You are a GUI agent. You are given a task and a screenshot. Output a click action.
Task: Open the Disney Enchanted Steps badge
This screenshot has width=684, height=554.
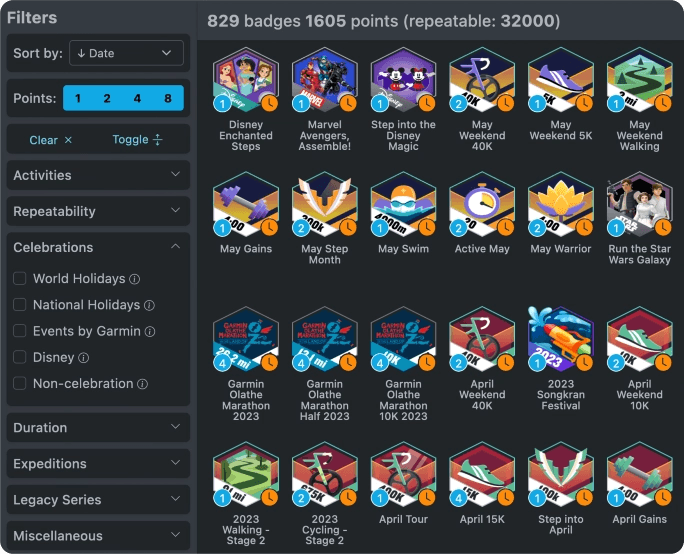(x=246, y=80)
